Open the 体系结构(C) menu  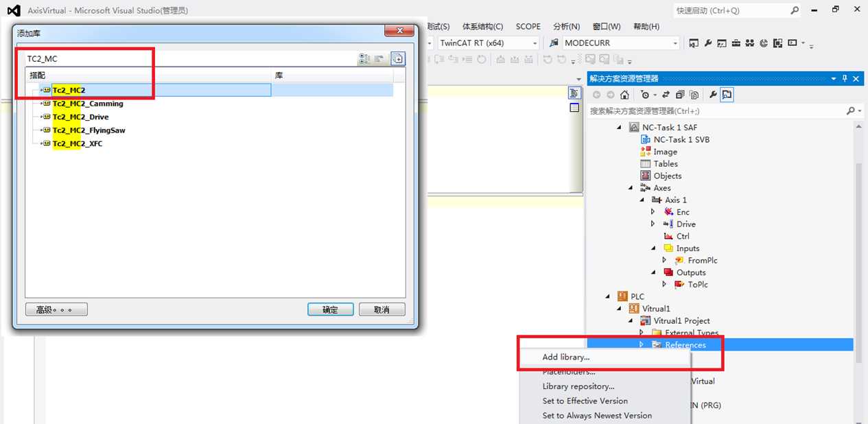pos(482,27)
